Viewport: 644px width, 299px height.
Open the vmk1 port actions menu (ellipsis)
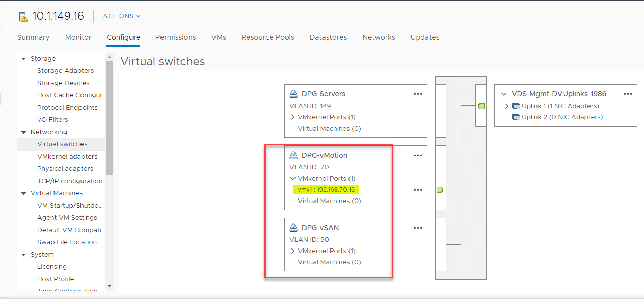(418, 190)
